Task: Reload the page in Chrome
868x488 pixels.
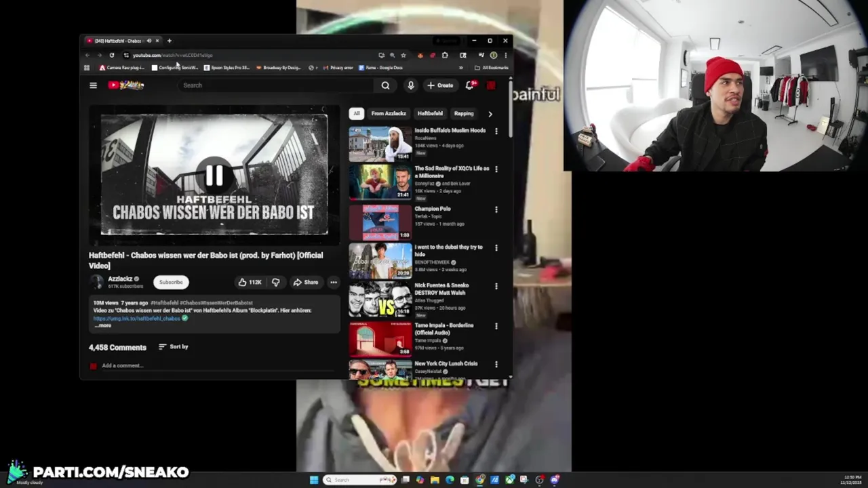Action: pos(112,55)
